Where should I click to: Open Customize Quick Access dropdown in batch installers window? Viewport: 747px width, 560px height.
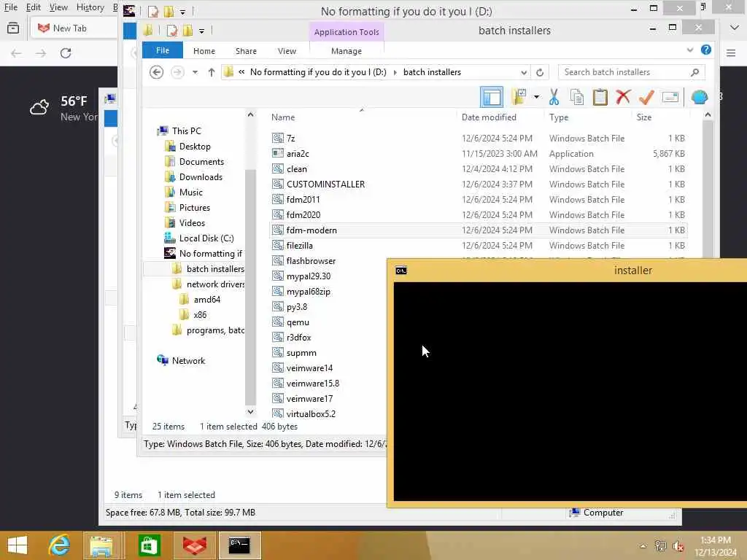point(202,31)
